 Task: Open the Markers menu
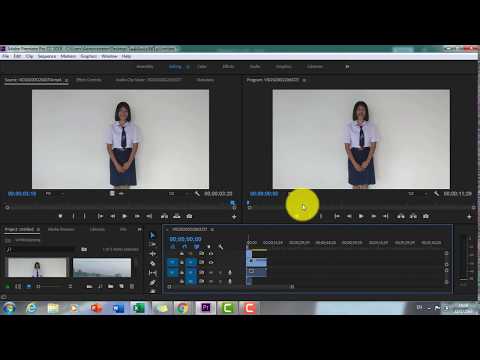[x=68, y=56]
